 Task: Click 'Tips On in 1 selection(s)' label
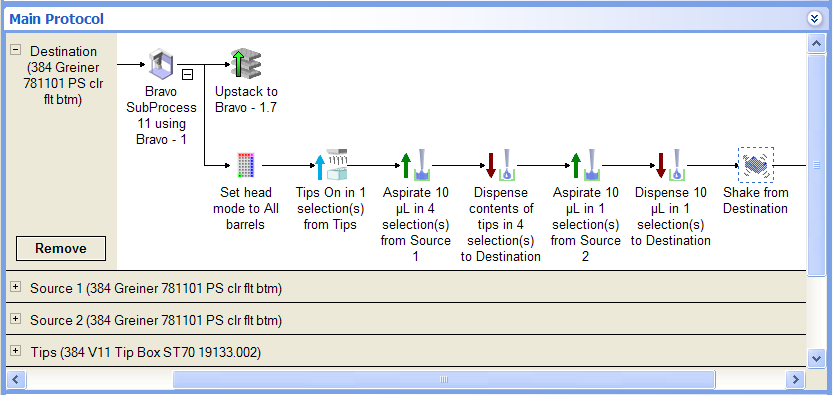click(331, 209)
